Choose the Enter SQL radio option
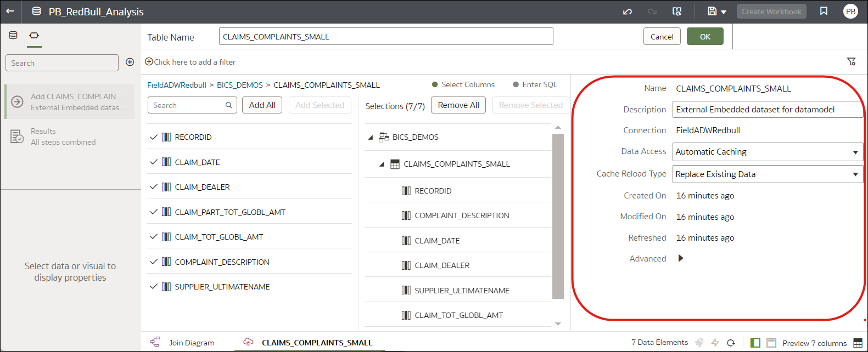The height and width of the screenshot is (352, 868). 535,84
